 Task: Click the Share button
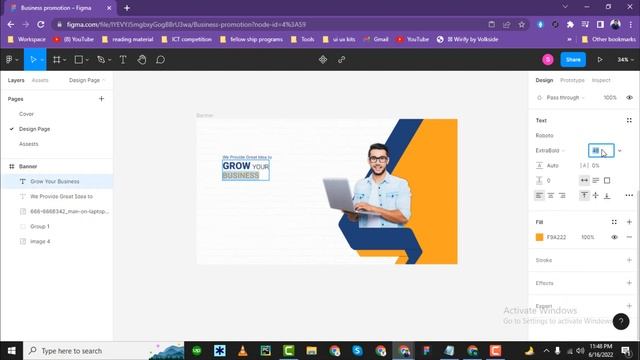(x=573, y=60)
